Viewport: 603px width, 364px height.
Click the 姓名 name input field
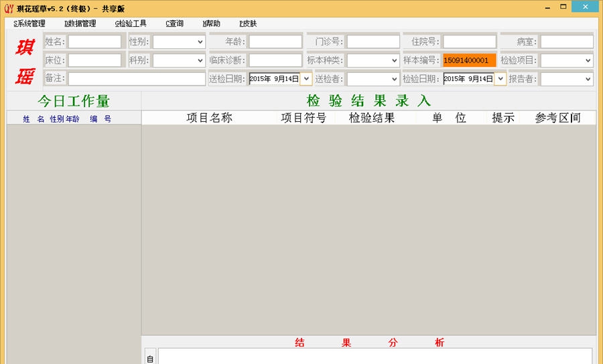94,42
